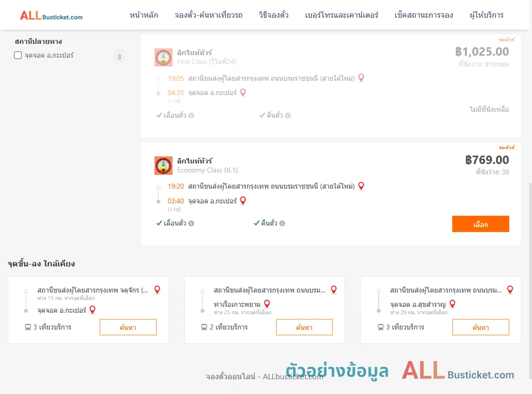Search the ท่าเรือเกาะพยาม route with ค้นหา
This screenshot has height=394, width=532.
tap(304, 327)
